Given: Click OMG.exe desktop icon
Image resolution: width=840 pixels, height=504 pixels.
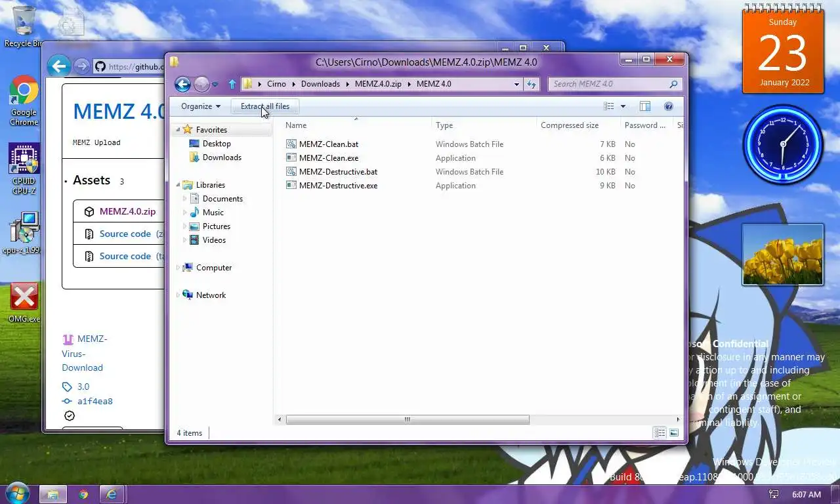Looking at the screenshot, I should [24, 303].
